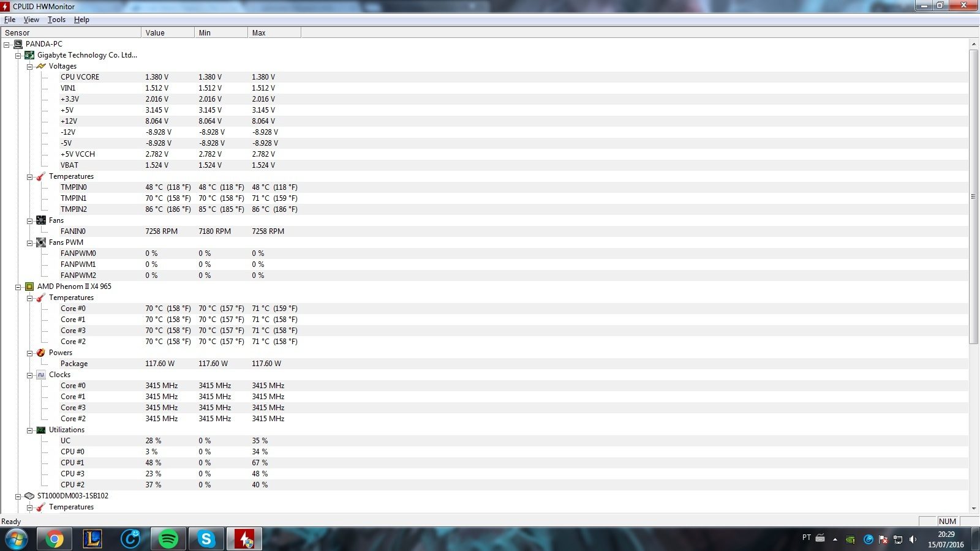Open the Help menu

coord(81,20)
